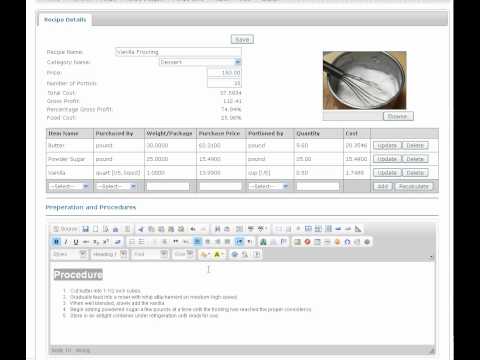480x360 pixels.
Task: Open the Item Name select dropdown
Action: [x=68, y=186]
